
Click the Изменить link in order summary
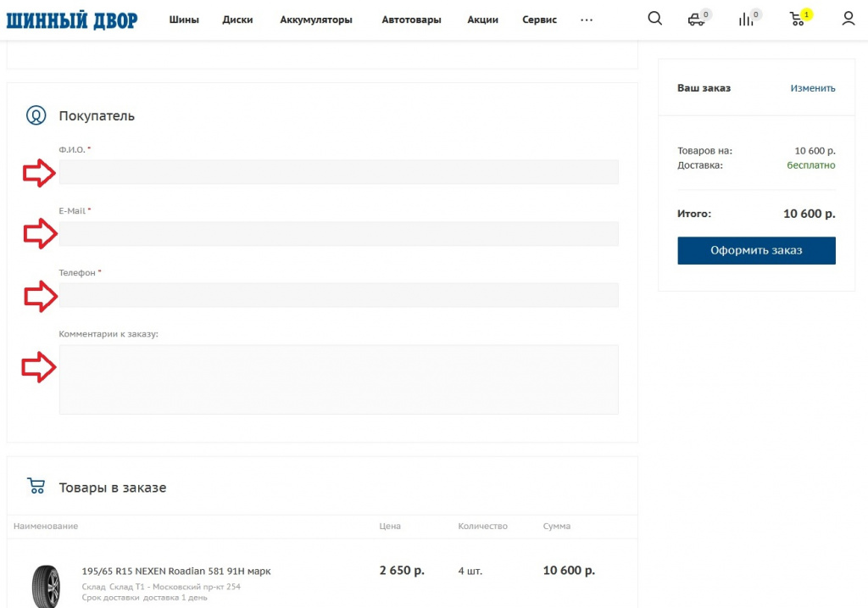[812, 88]
